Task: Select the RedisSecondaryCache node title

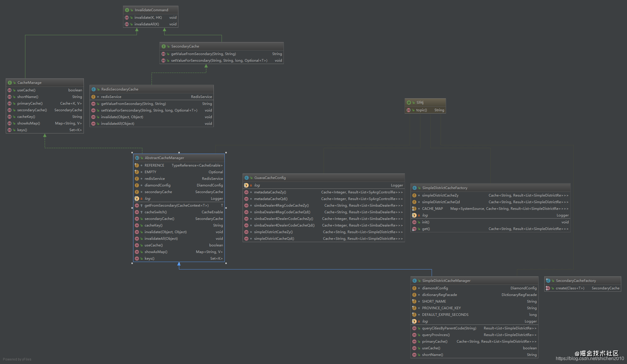Action: (x=120, y=89)
